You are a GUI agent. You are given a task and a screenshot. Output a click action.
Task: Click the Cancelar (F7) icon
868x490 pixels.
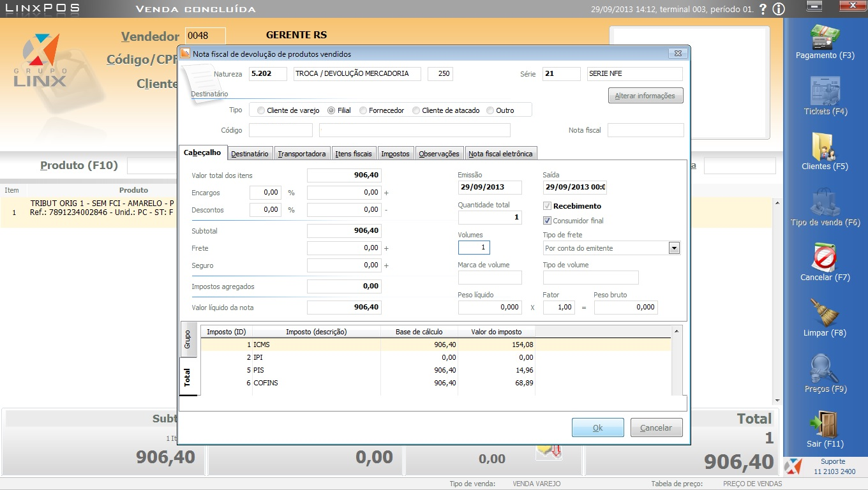[825, 258]
